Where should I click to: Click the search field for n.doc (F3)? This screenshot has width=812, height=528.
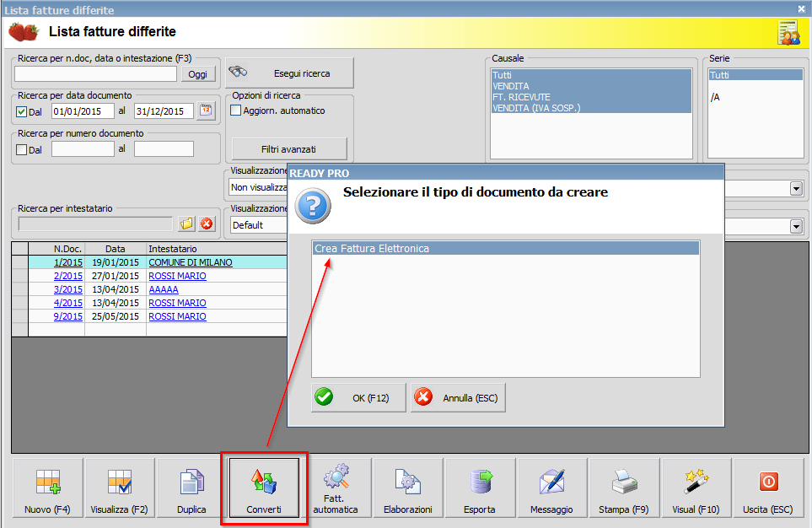96,74
